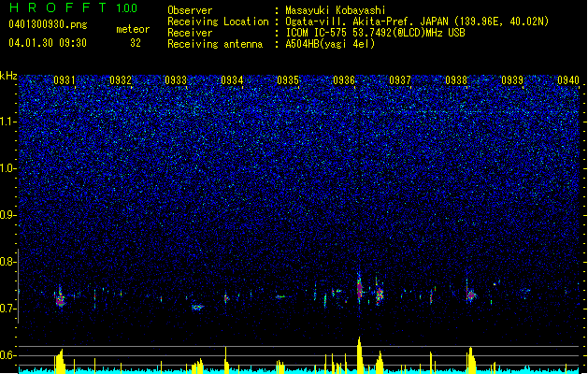Click the 0937 time marker

(x=400, y=80)
